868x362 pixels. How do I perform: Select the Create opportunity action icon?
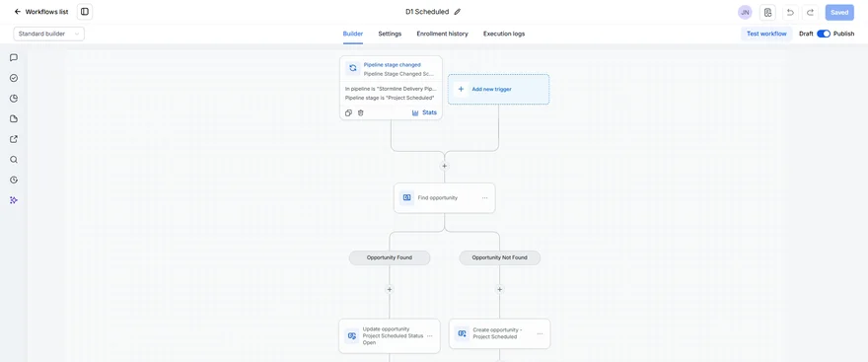coord(462,333)
